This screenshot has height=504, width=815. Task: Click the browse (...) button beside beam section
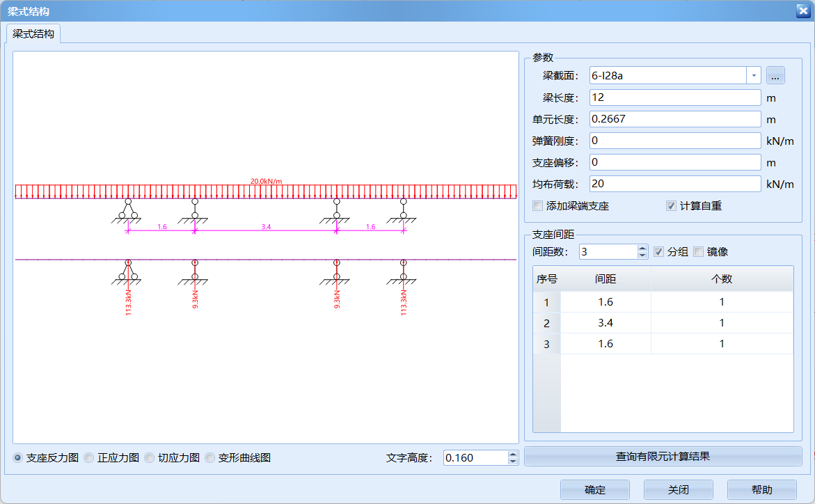pyautogui.click(x=775, y=75)
